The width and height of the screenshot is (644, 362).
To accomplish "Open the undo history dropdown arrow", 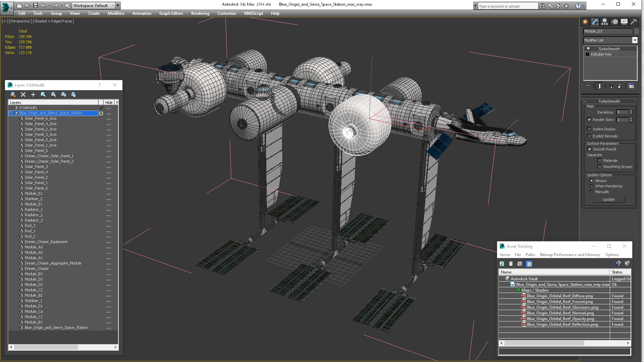I will coord(49,5).
